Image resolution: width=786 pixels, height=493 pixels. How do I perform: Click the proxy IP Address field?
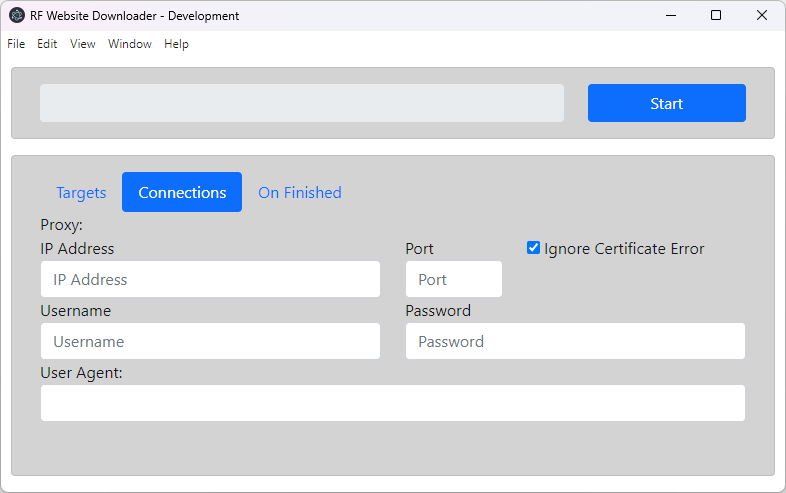[x=211, y=279]
